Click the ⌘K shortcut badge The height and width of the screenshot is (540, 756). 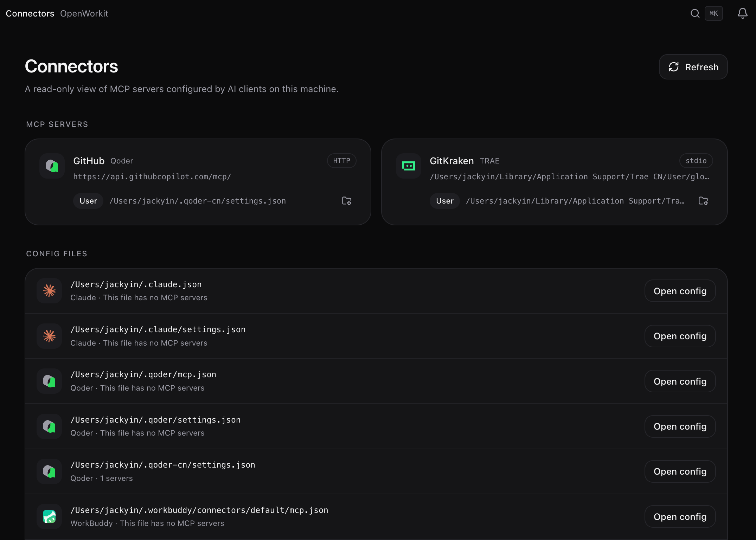(713, 13)
